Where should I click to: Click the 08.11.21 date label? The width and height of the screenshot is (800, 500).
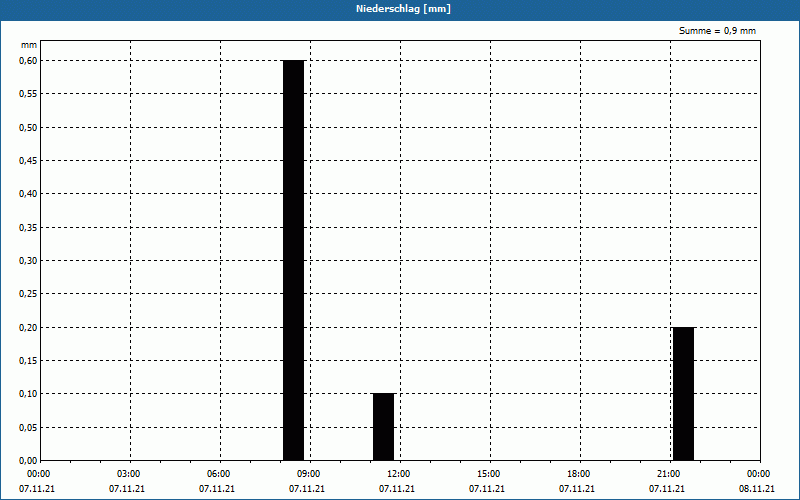[x=757, y=489]
